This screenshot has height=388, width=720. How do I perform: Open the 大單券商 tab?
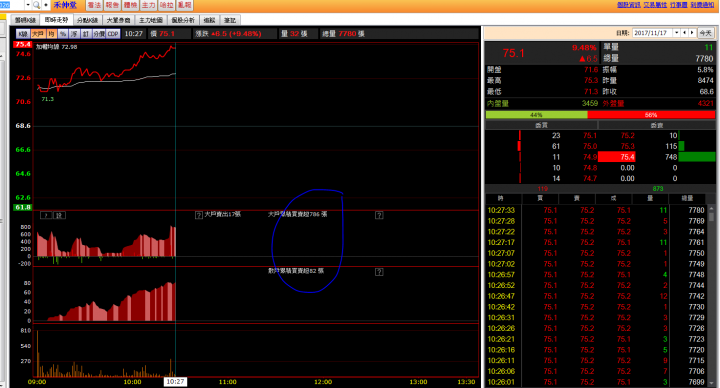click(x=118, y=20)
